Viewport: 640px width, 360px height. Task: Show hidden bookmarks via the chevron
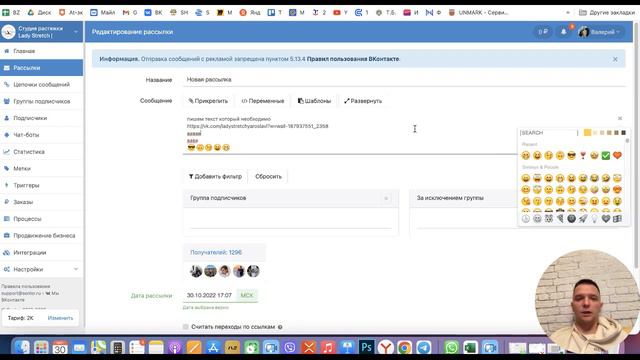(568, 13)
